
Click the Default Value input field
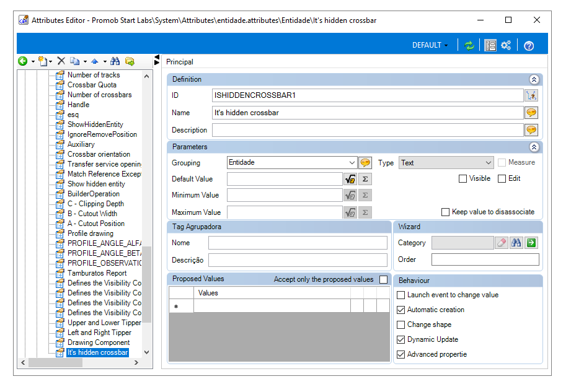[285, 179]
